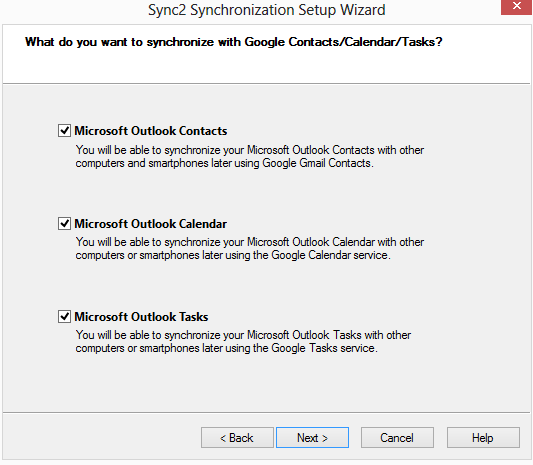Viewport: 533px width, 465px height.
Task: Click the Next button
Action: 312,437
